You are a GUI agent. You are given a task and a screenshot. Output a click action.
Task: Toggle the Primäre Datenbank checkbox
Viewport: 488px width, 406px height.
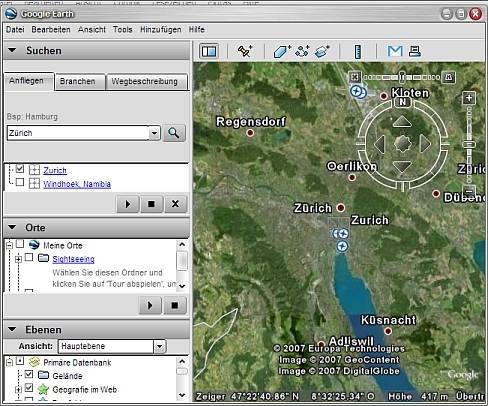[20, 361]
